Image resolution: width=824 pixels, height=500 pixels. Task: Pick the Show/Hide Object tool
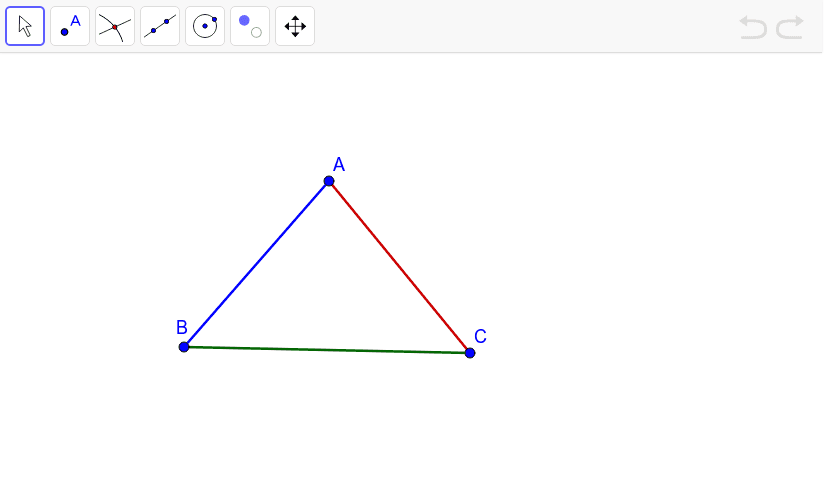250,26
